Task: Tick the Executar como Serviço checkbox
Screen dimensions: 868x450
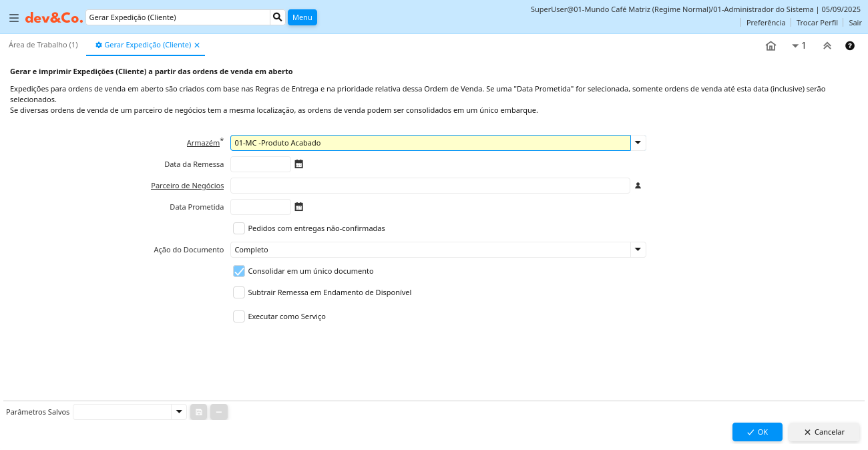Action: click(x=239, y=316)
